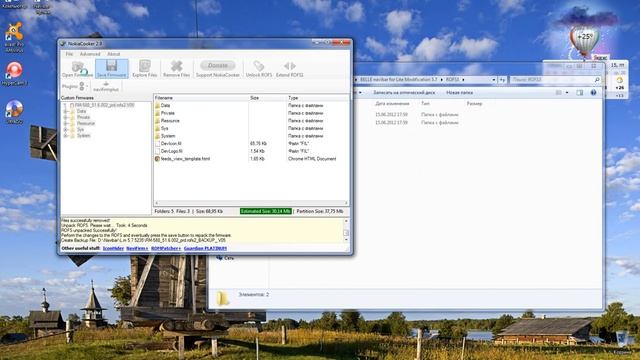Open the Guardian PLATINUM link
Screen dimensions: 640x360
click(x=205, y=248)
